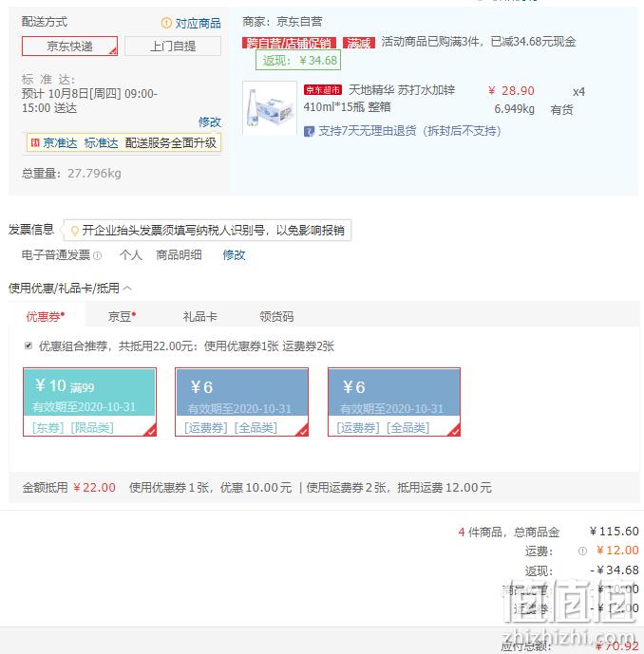Switch to 京豆 tab
644x654 pixels.
point(122,316)
